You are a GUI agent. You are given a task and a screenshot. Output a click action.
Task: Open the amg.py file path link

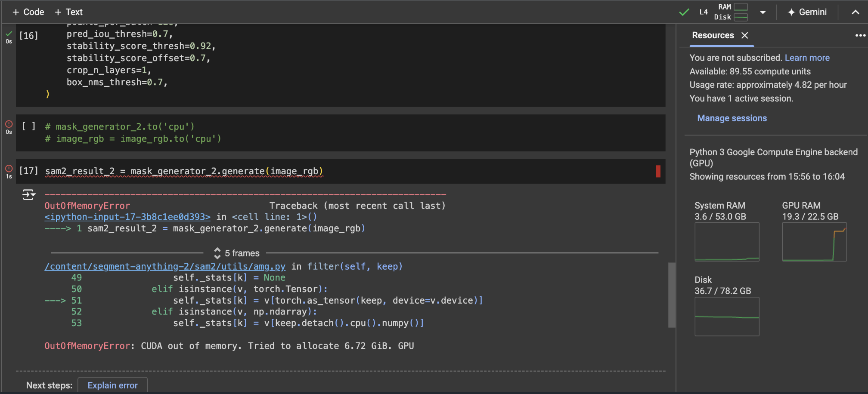(165, 267)
